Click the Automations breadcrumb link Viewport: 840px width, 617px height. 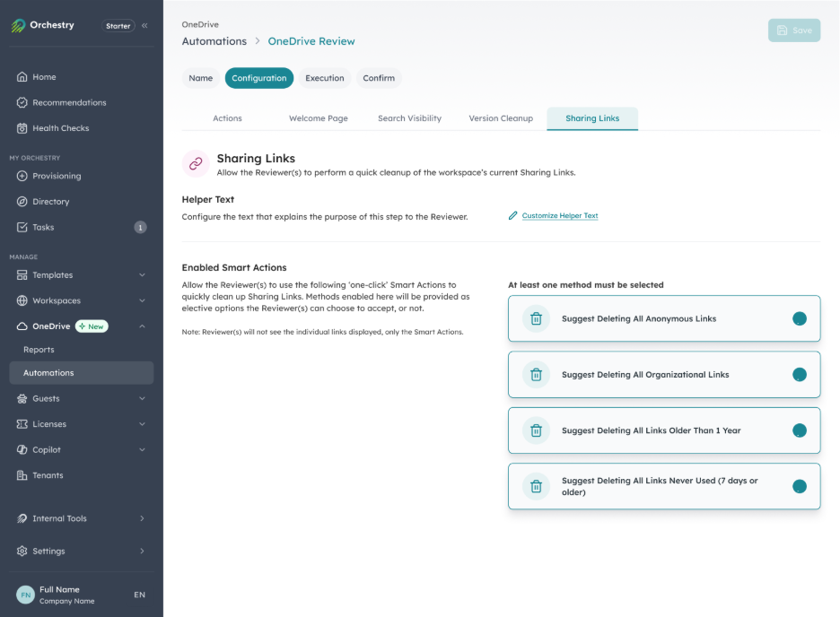(x=214, y=41)
